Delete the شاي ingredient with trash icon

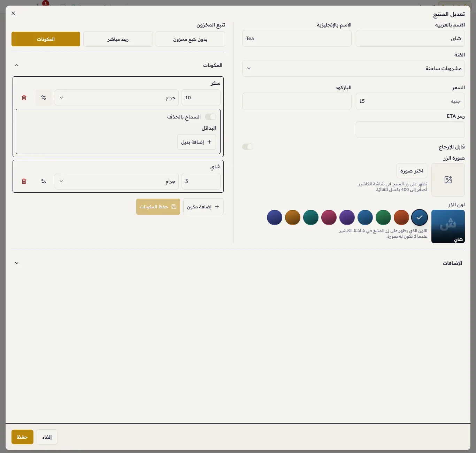click(x=24, y=181)
